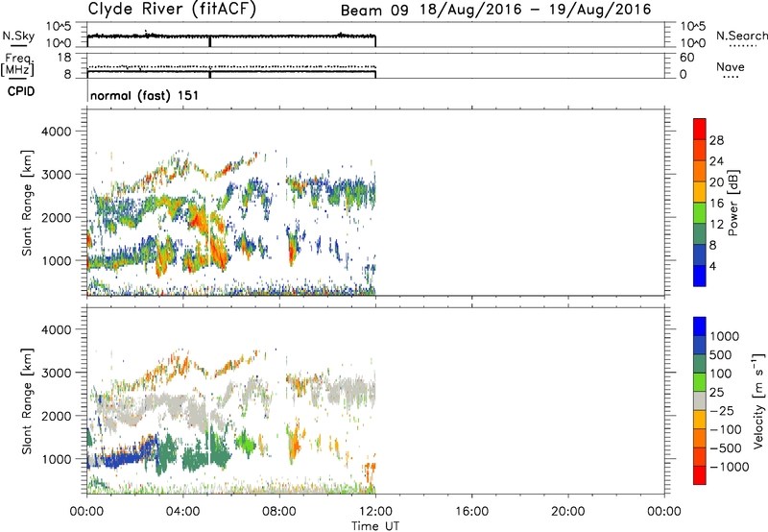
Task: Click the '16:00' time axis label
Action: [x=471, y=512]
